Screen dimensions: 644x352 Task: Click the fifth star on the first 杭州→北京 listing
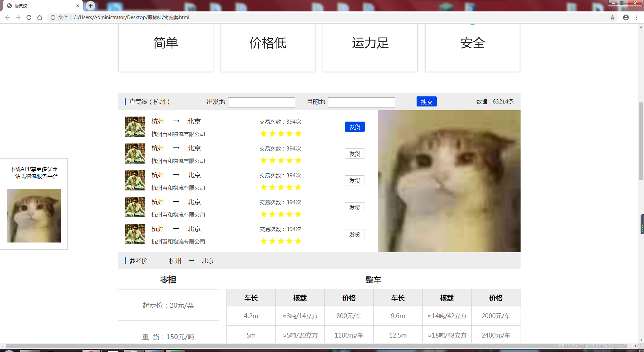tap(298, 133)
